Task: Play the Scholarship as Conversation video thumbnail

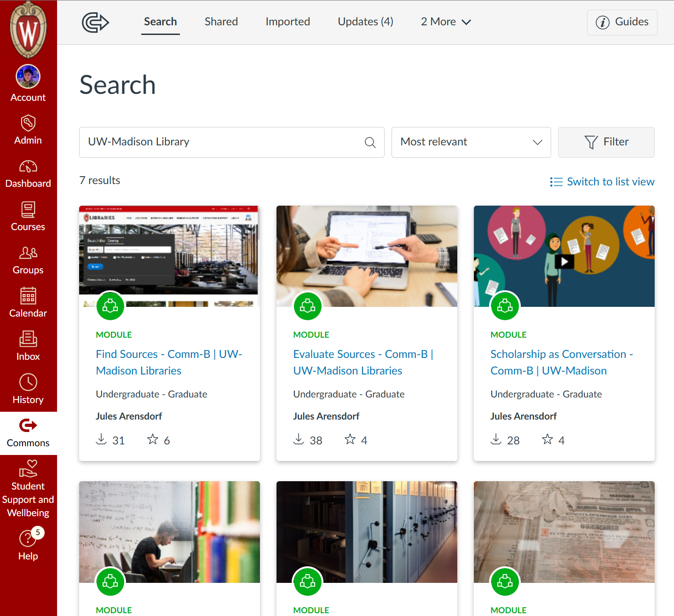Action: point(564,261)
